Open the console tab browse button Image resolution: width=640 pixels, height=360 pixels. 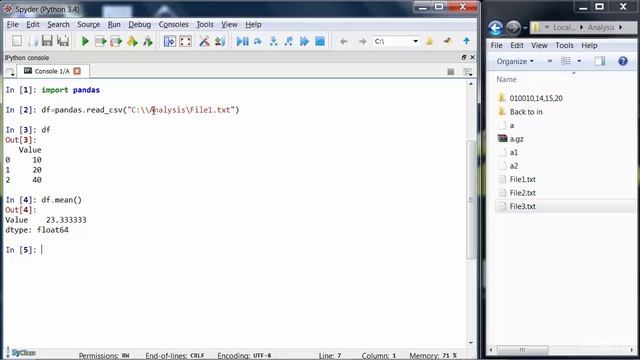10,72
